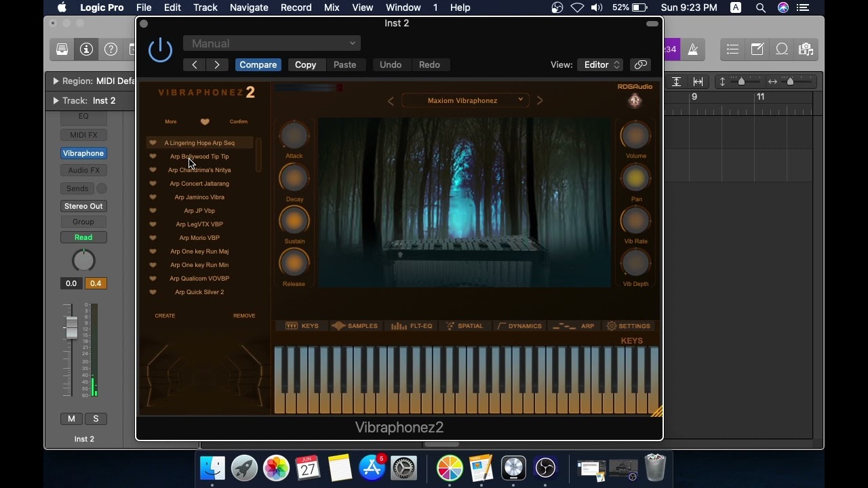
Task: Favorite A Lingering Hope Arp Seq preset
Action: pyautogui.click(x=153, y=143)
